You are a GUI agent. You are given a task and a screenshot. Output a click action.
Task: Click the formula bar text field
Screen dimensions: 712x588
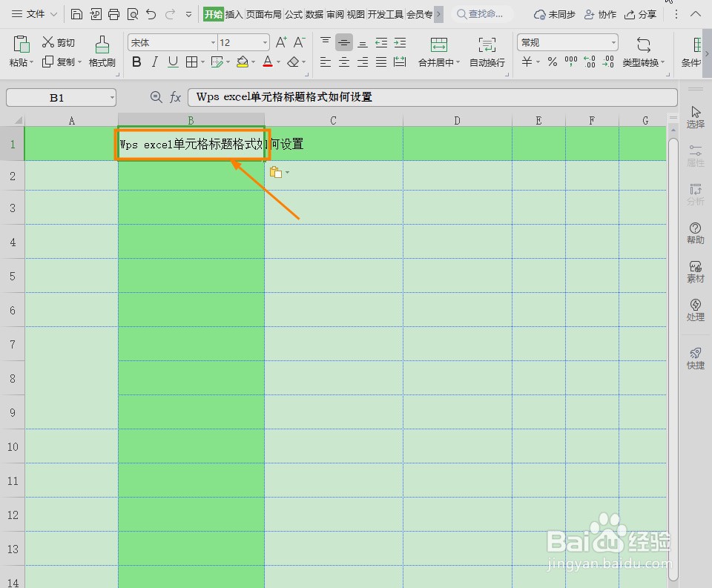[432, 97]
